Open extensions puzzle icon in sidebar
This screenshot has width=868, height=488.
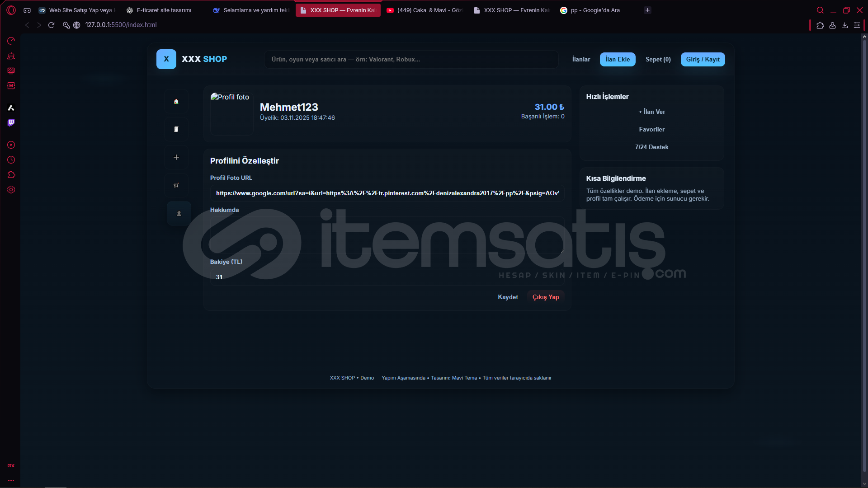coord(11,175)
